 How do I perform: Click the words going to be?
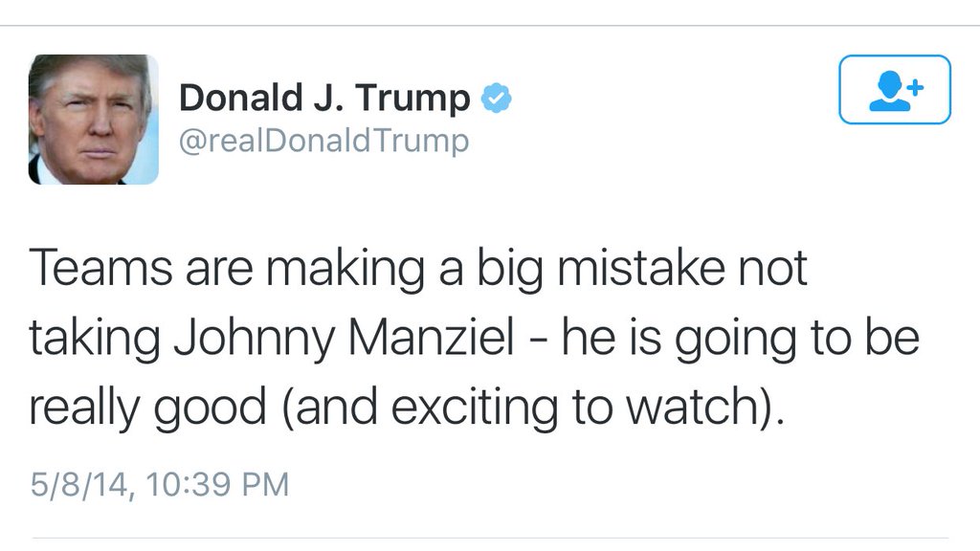point(797,340)
